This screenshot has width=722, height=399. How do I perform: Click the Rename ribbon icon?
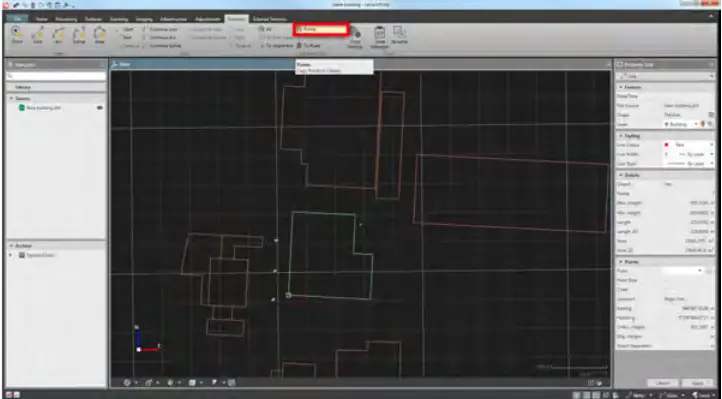pos(399,35)
